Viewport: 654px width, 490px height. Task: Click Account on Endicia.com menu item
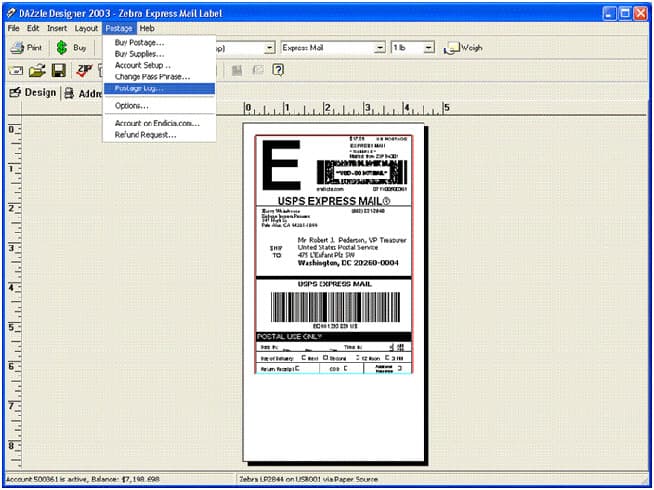point(159,123)
